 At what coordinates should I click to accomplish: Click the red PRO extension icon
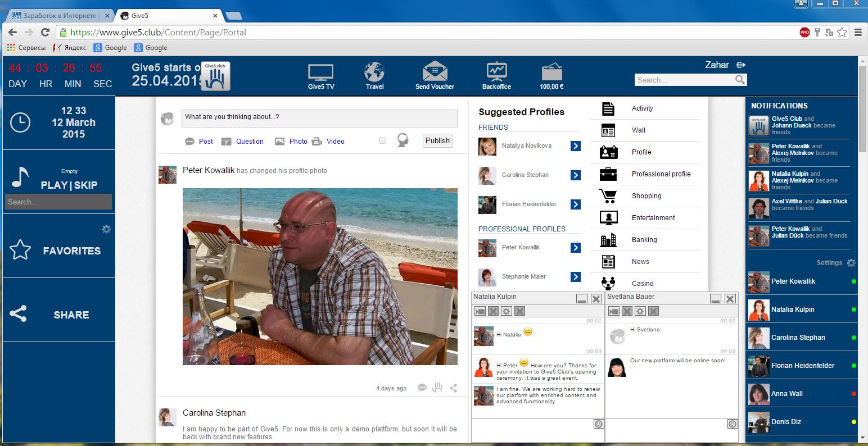pyautogui.click(x=804, y=33)
